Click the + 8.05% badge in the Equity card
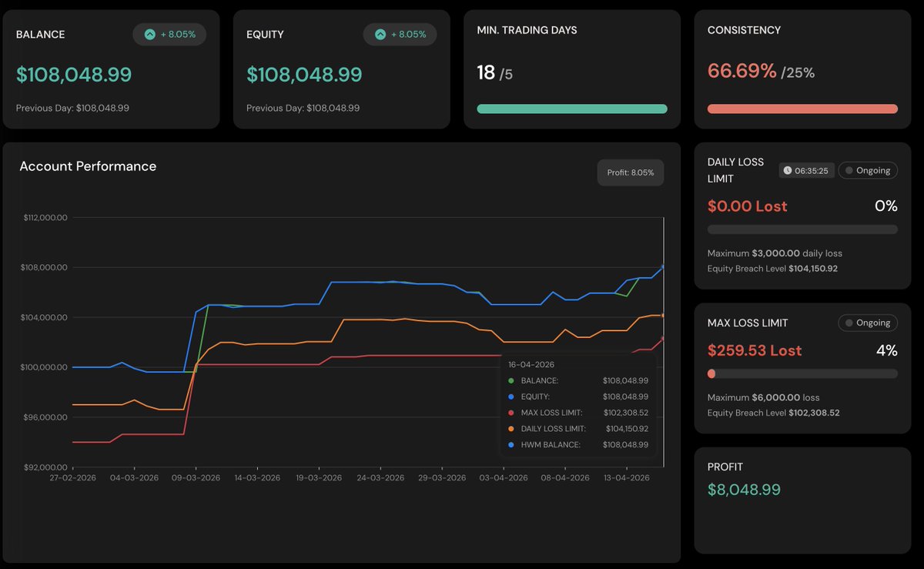The width and height of the screenshot is (924, 569). coord(400,35)
